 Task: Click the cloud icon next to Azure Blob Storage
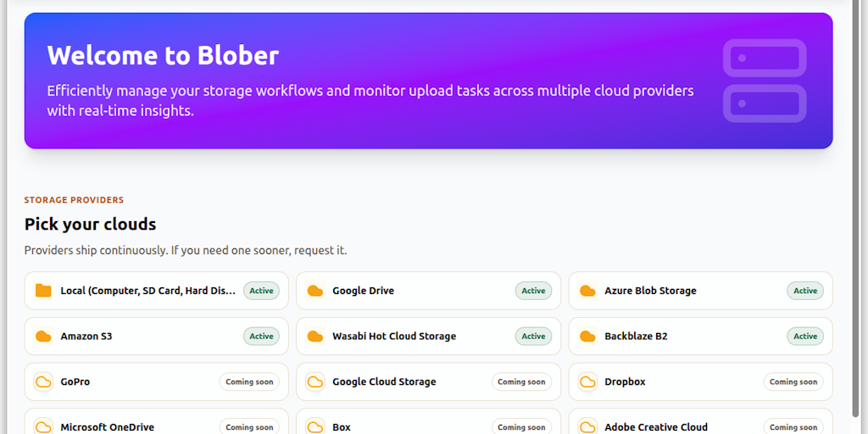(x=587, y=291)
